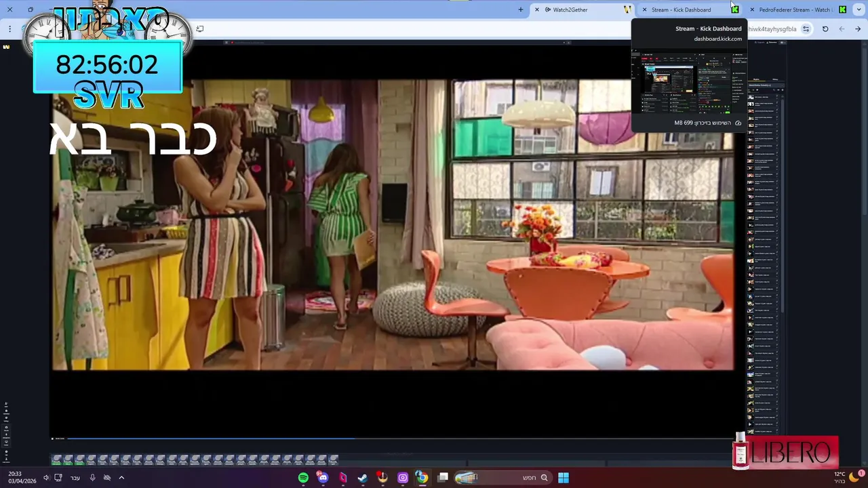Switch the Hebrew input language indicator
This screenshot has width=868, height=488.
[75, 478]
